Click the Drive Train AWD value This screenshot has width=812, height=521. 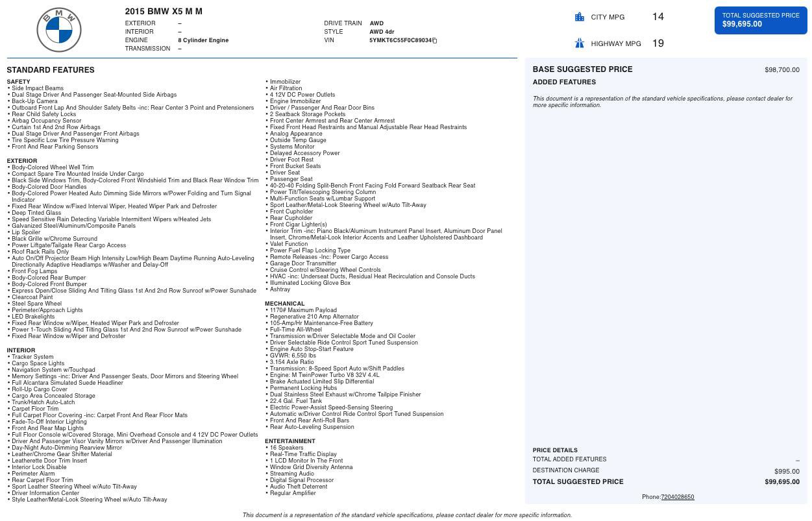pos(376,23)
